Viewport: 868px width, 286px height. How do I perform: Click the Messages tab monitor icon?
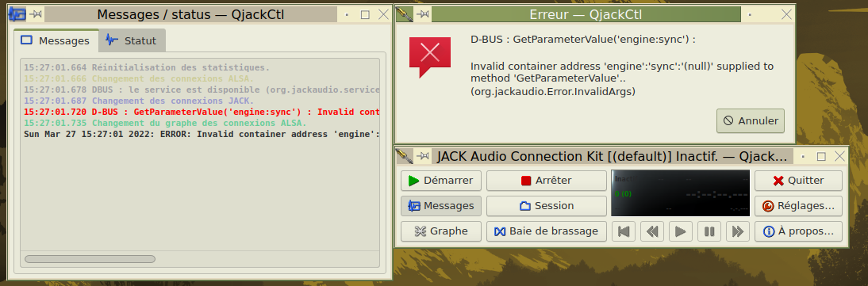point(26,40)
